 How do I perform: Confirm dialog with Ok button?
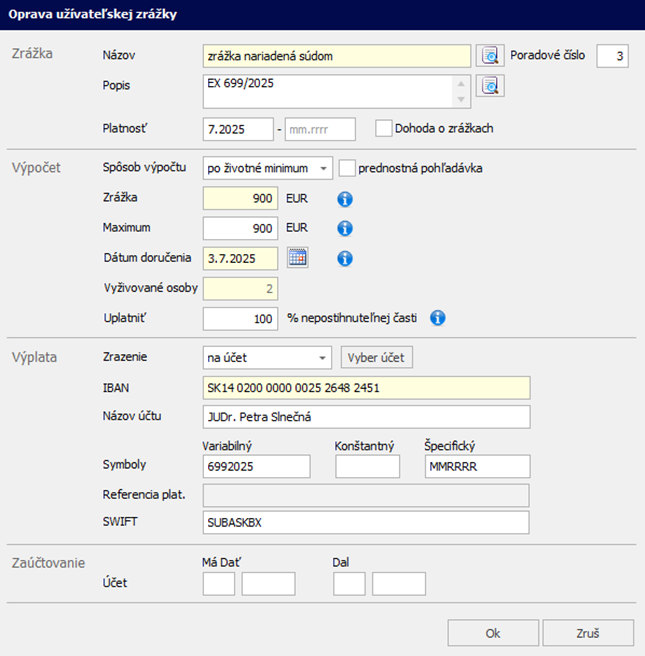pyautogui.click(x=493, y=633)
